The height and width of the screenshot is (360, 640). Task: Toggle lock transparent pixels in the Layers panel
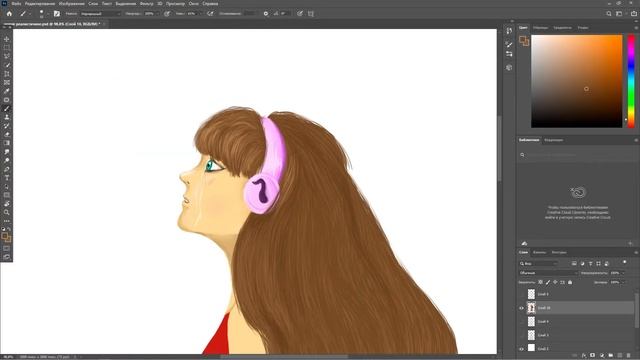(540, 282)
